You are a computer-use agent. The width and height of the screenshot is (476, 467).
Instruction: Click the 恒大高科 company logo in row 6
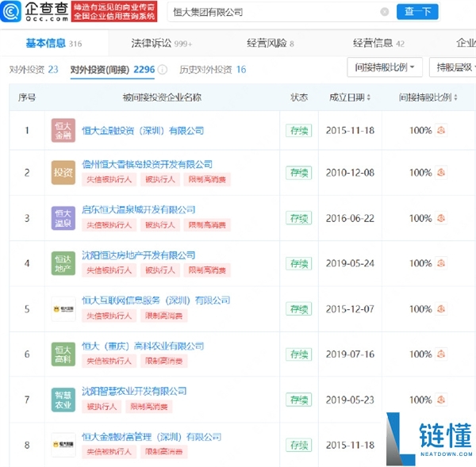click(63, 354)
